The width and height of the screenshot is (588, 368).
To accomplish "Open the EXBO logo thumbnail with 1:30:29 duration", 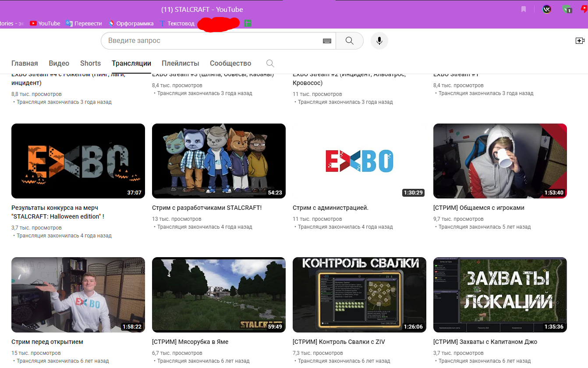I will click(x=359, y=161).
